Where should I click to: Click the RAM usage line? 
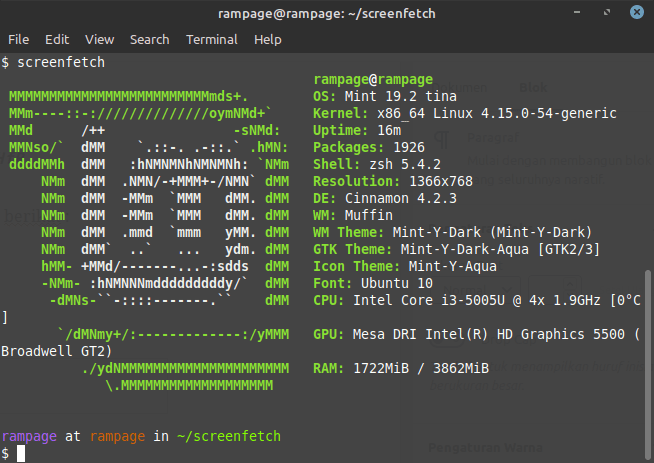(400, 368)
